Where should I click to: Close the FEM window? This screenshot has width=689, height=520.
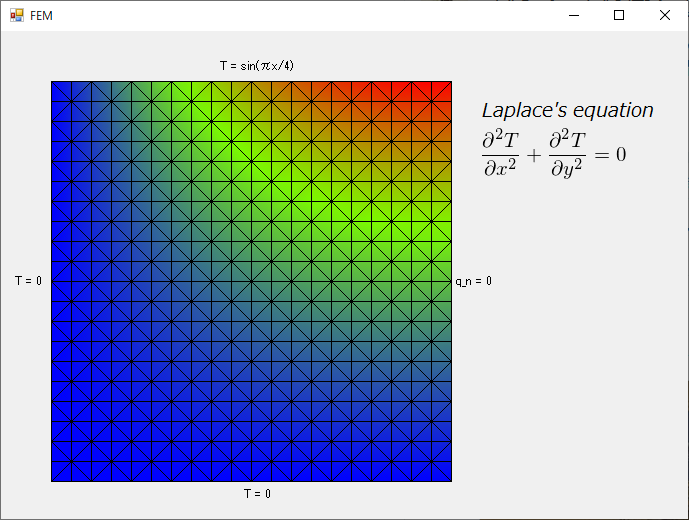point(664,15)
